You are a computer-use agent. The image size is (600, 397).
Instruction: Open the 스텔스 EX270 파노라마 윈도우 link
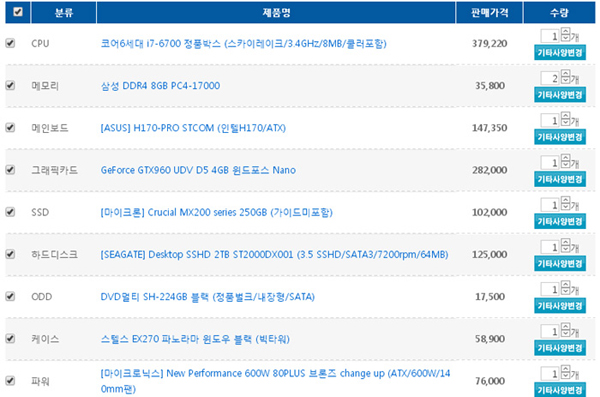click(x=195, y=339)
